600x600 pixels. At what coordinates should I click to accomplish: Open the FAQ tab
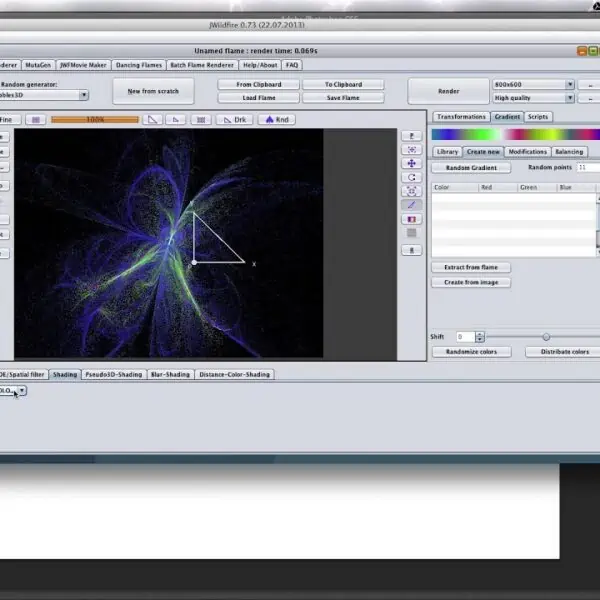click(x=292, y=65)
